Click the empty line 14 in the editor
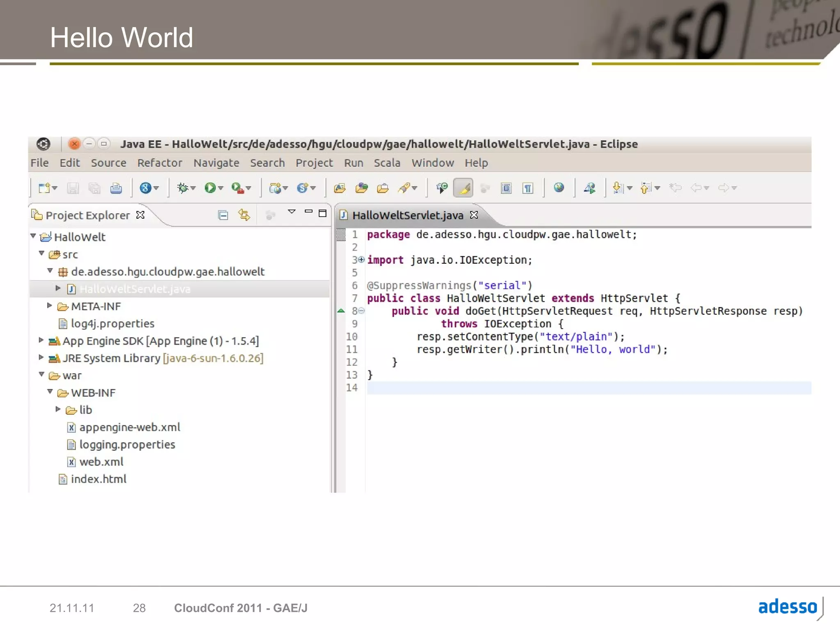This screenshot has height=630, width=840. pos(574,388)
